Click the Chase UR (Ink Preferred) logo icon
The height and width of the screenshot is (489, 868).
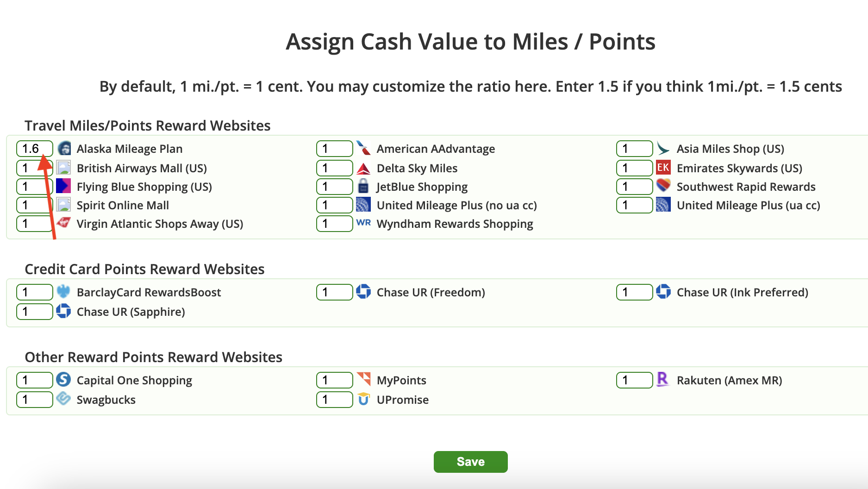tap(663, 291)
